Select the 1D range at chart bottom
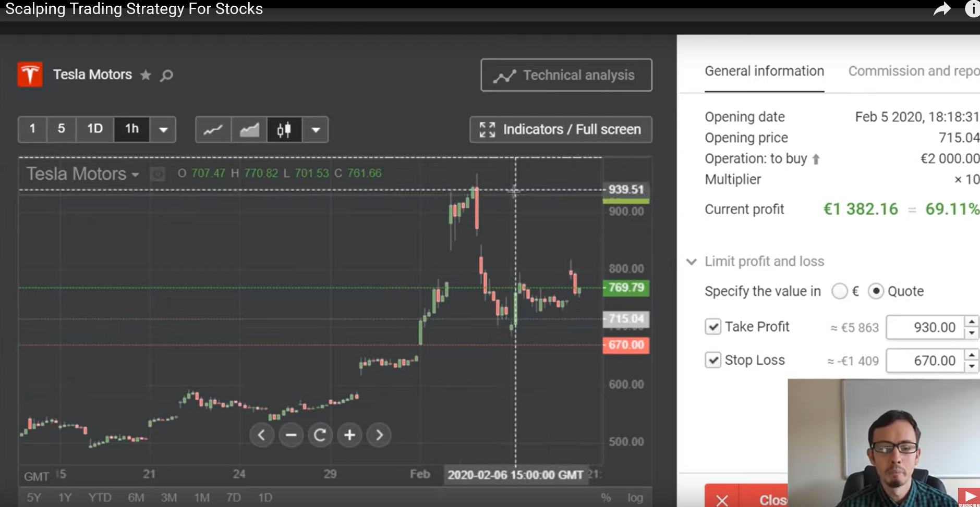The height and width of the screenshot is (507, 980). (265, 498)
